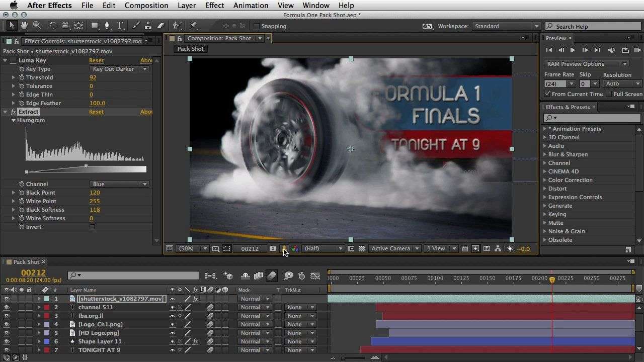Enable Frame Blending for the composition
The height and width of the screenshot is (362, 644).
tap(259, 276)
